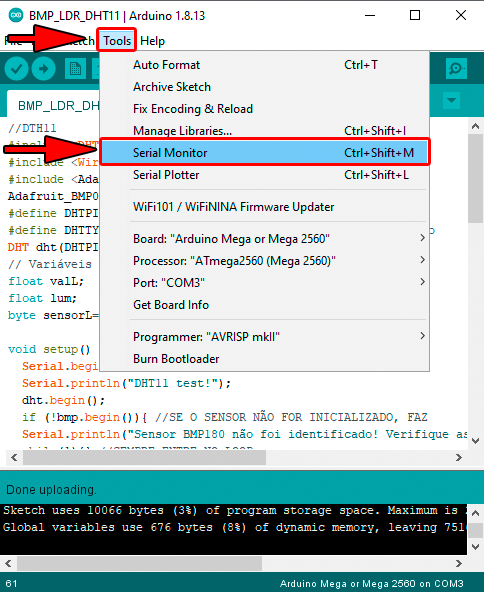Click the 'float lum;' code line

(x=42, y=298)
